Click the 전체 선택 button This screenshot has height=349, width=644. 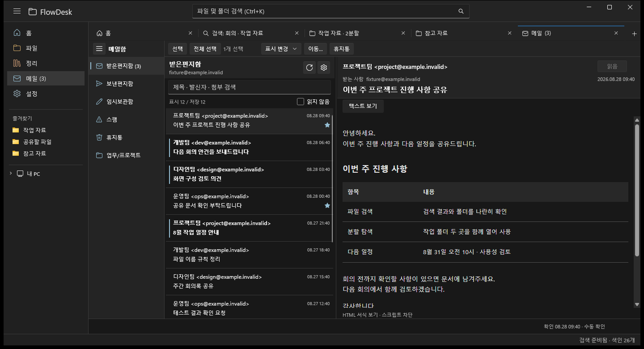[x=205, y=49]
